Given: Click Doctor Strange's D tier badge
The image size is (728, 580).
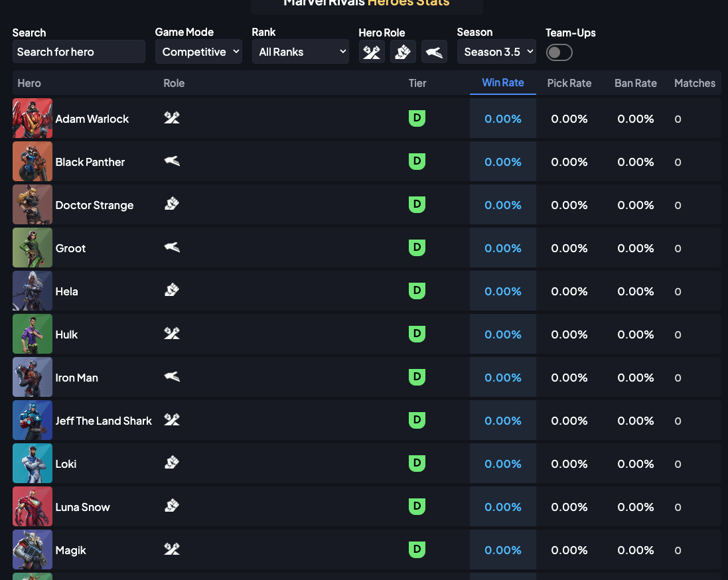Looking at the screenshot, I should (417, 204).
